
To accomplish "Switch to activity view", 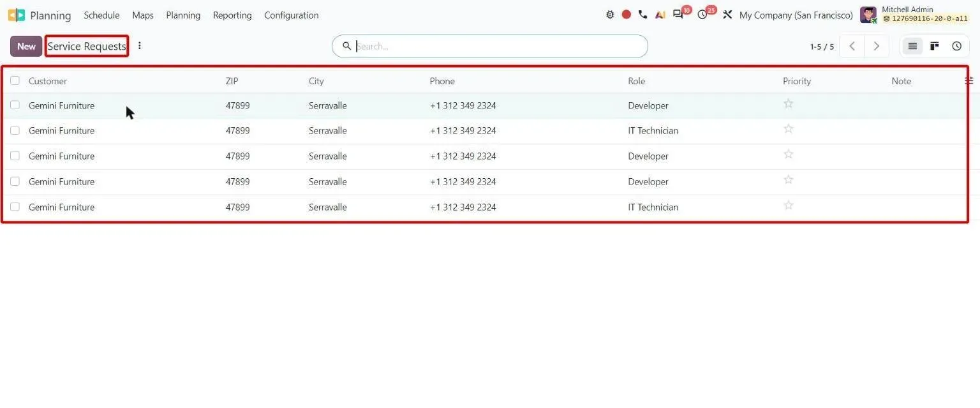I will coord(957,46).
